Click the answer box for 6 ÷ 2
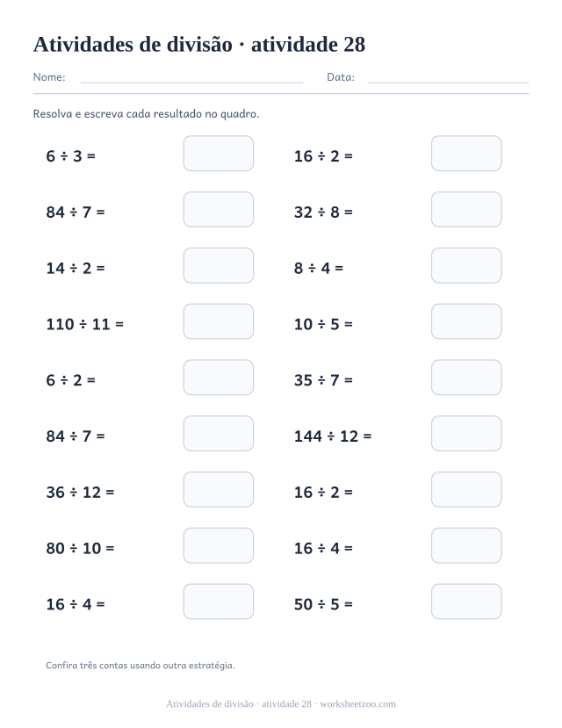This screenshot has width=562, height=728. (x=218, y=378)
